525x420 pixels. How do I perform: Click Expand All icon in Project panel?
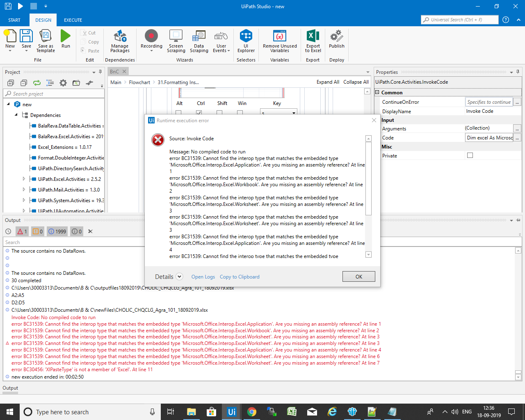11,83
